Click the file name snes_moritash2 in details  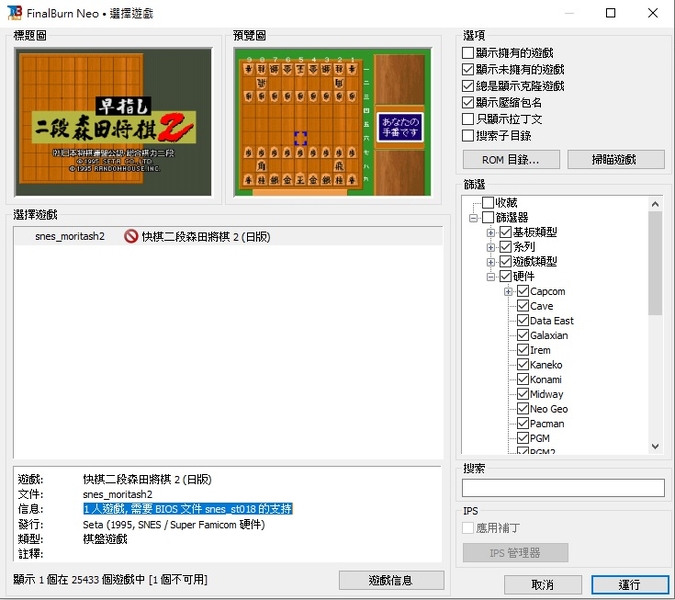point(118,494)
